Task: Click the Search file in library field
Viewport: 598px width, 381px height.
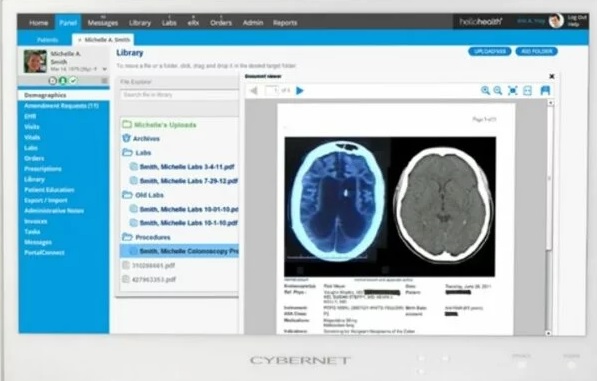Action: pos(180,95)
